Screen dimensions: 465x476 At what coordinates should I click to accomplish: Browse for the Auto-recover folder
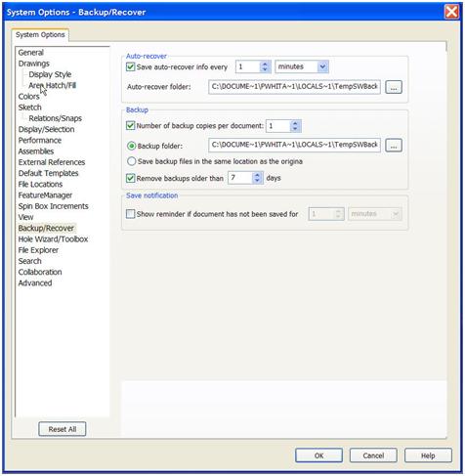[x=394, y=87]
